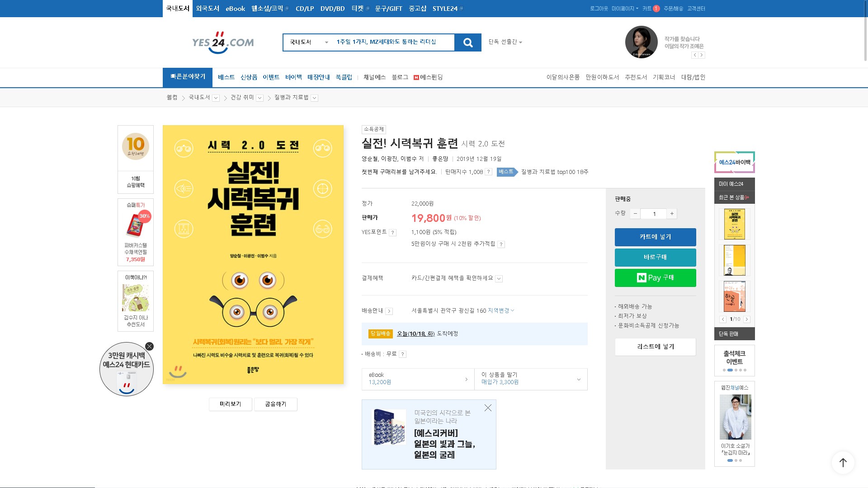
Task: Expand card payment benefits dropdown
Action: tap(499, 279)
